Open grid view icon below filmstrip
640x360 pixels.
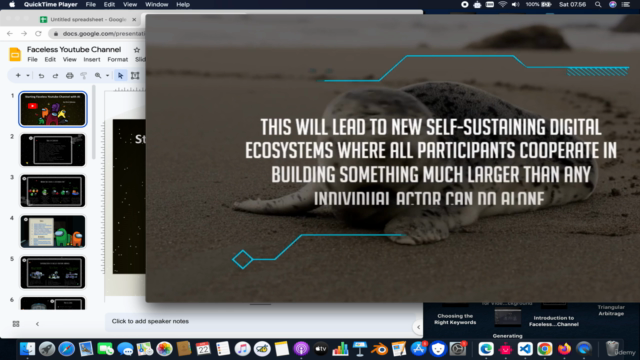point(16,324)
